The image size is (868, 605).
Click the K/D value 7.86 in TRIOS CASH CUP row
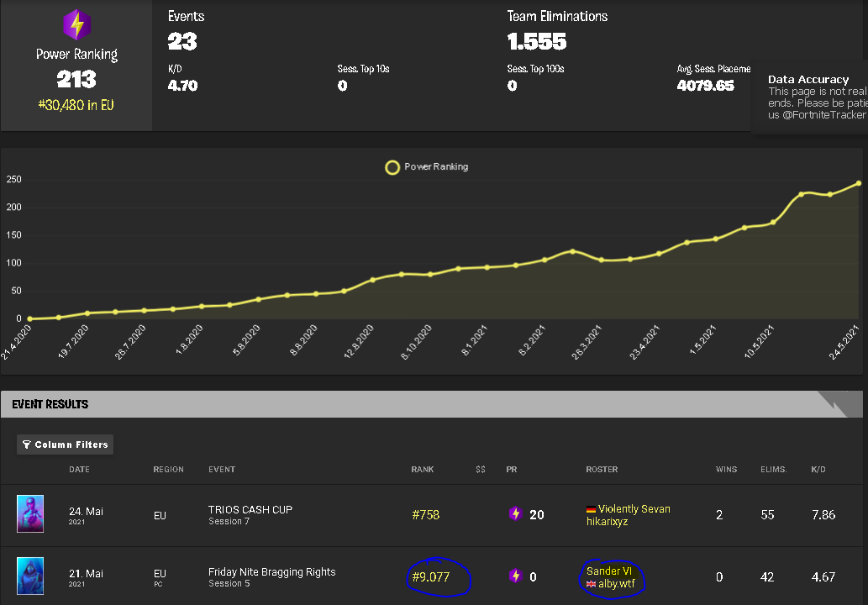point(823,515)
